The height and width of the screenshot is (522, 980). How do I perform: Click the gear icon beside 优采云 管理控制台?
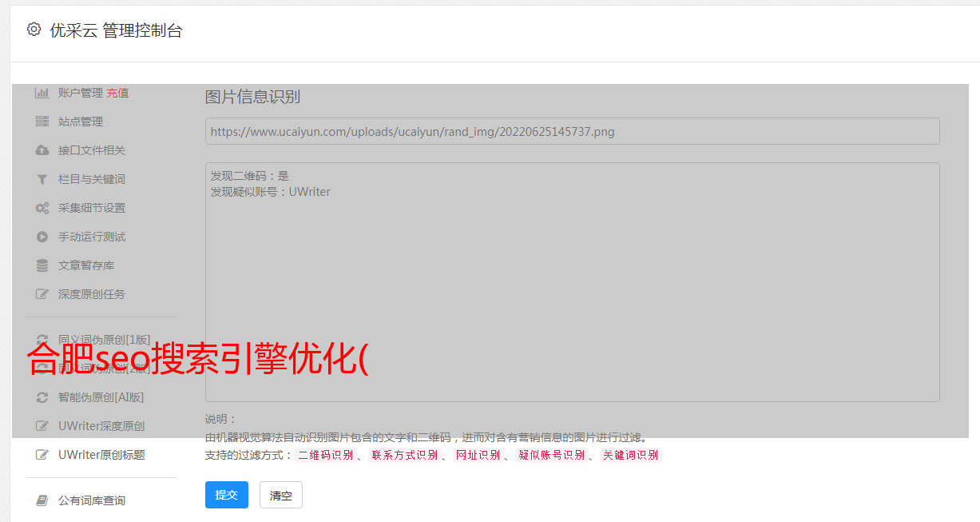[x=34, y=30]
